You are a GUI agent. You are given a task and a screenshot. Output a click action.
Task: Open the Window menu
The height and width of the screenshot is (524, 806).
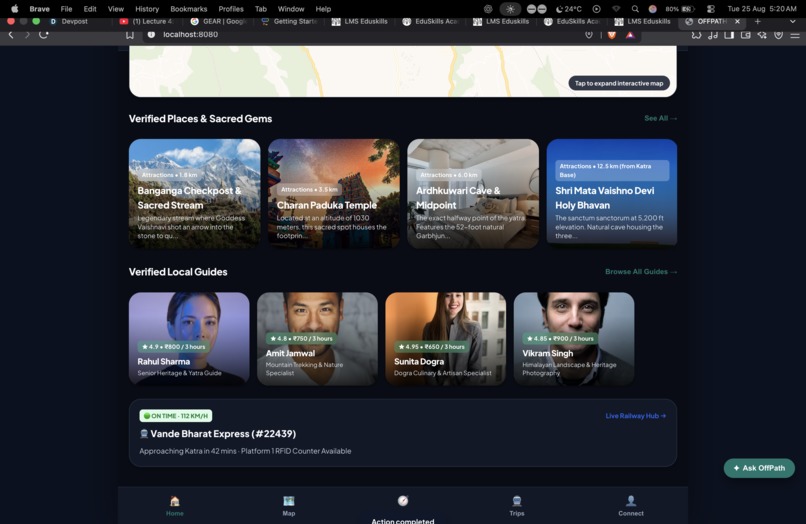tap(291, 9)
